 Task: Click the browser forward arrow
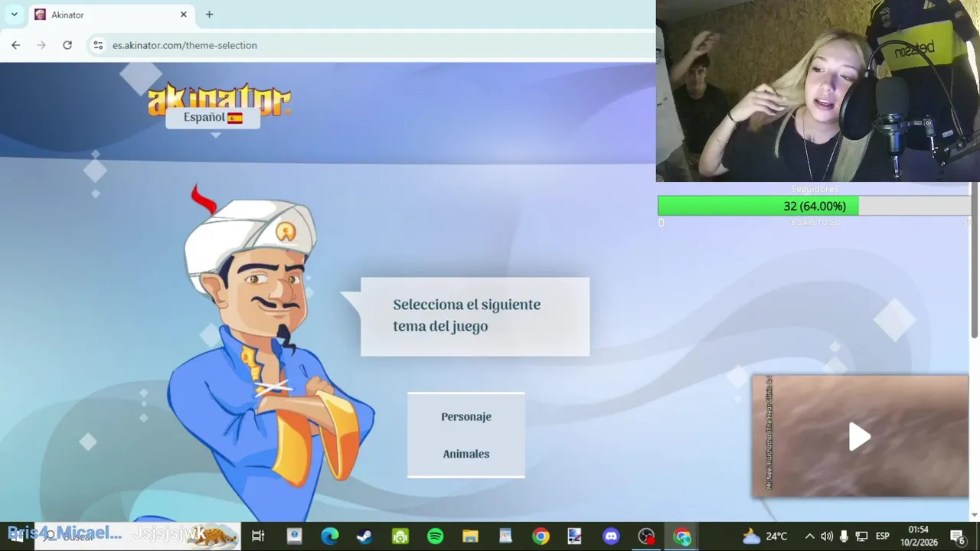point(41,45)
